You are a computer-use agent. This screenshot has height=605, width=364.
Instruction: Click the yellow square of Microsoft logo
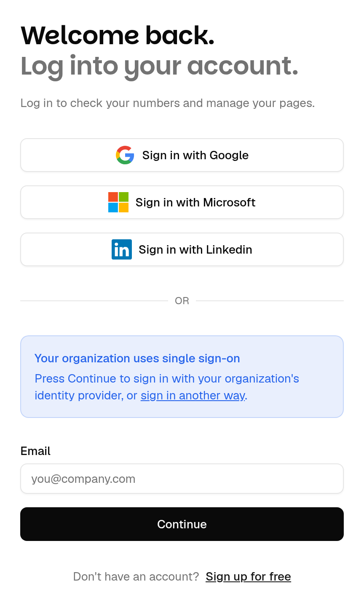pos(123,207)
